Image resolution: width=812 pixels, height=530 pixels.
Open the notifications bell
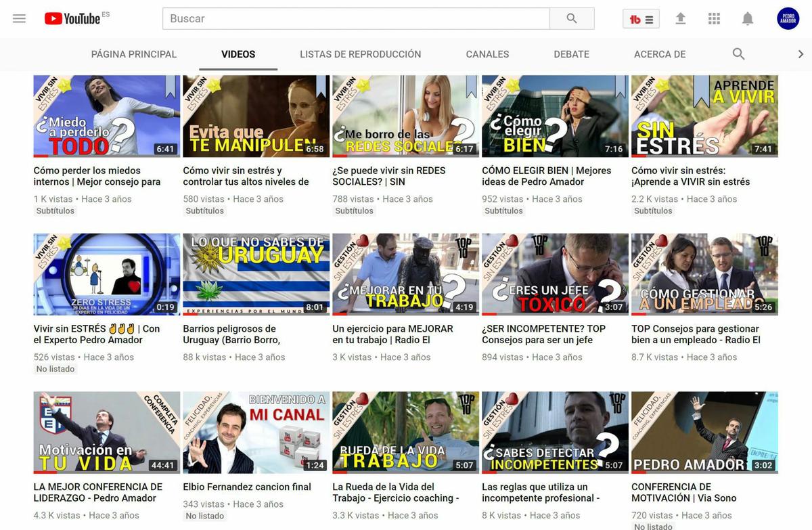click(748, 18)
